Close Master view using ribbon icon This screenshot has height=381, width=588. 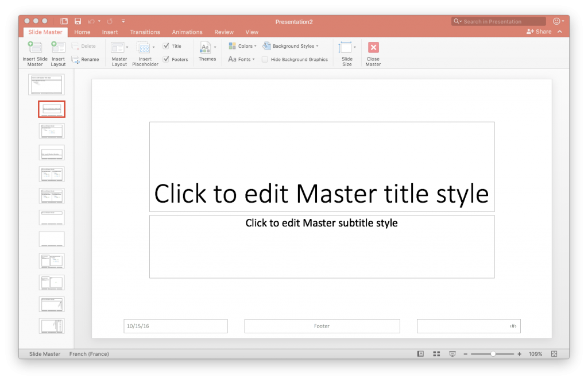click(x=373, y=52)
